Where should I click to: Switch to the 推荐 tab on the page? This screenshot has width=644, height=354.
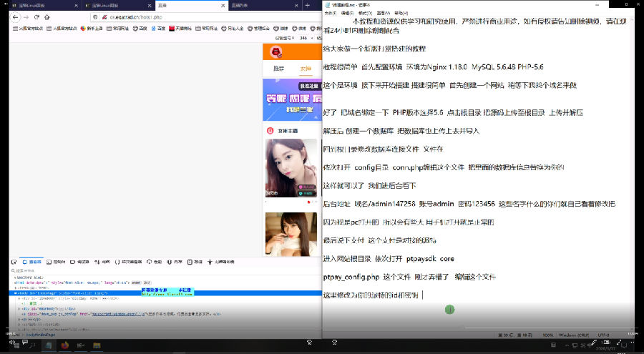point(278,69)
